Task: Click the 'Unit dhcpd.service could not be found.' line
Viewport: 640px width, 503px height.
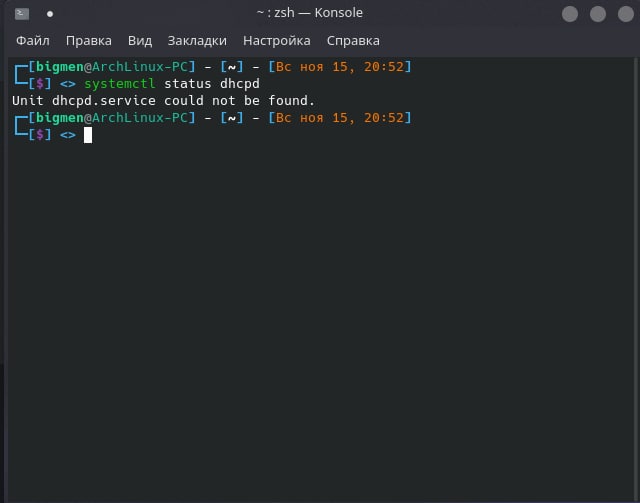Action: 164,101
